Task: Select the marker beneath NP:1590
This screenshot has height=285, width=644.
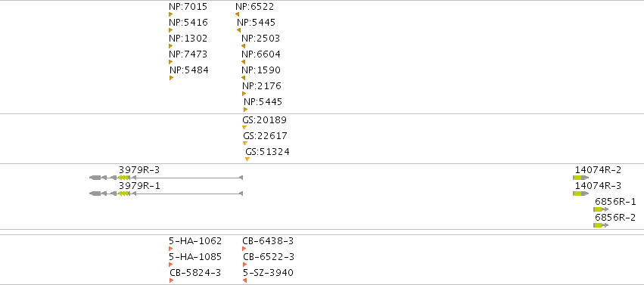Action: click(243, 78)
